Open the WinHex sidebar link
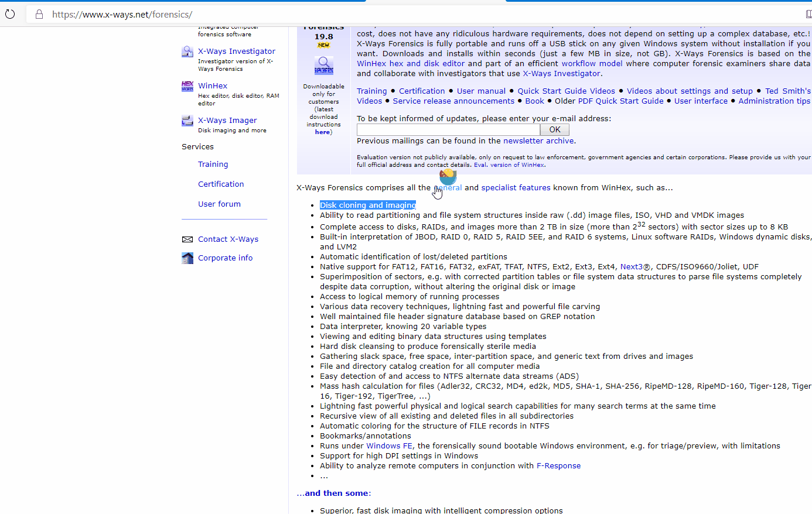 [213, 86]
